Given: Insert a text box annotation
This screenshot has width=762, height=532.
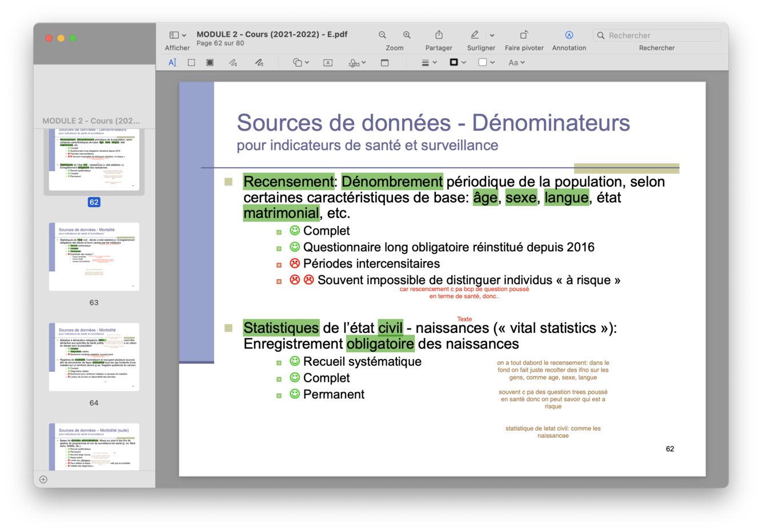Looking at the screenshot, I should (328, 63).
